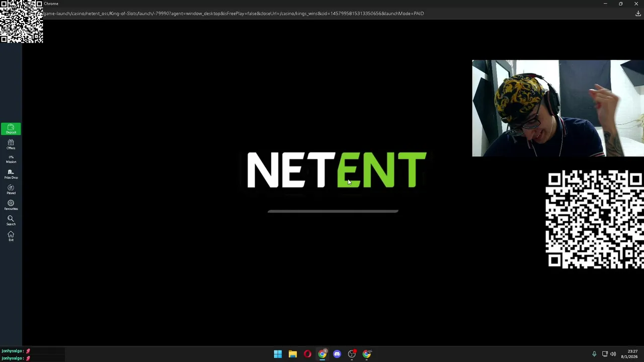Click the NetEnt loading progress bar
This screenshot has height=362, width=644.
tap(333, 211)
